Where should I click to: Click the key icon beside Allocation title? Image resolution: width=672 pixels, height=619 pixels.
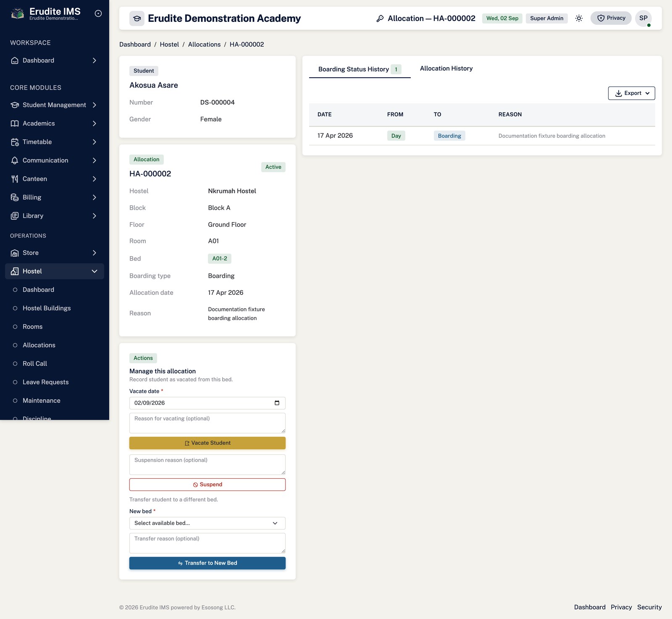[380, 18]
